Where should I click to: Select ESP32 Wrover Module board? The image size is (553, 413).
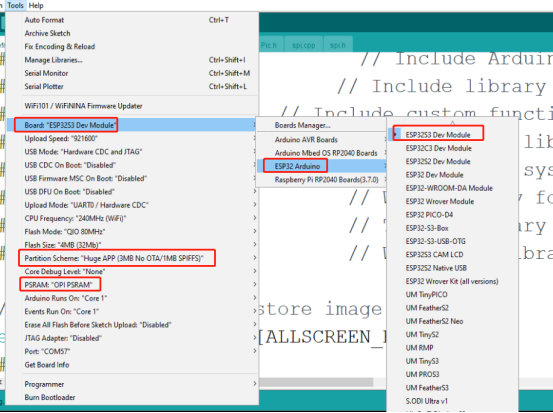[453, 201]
